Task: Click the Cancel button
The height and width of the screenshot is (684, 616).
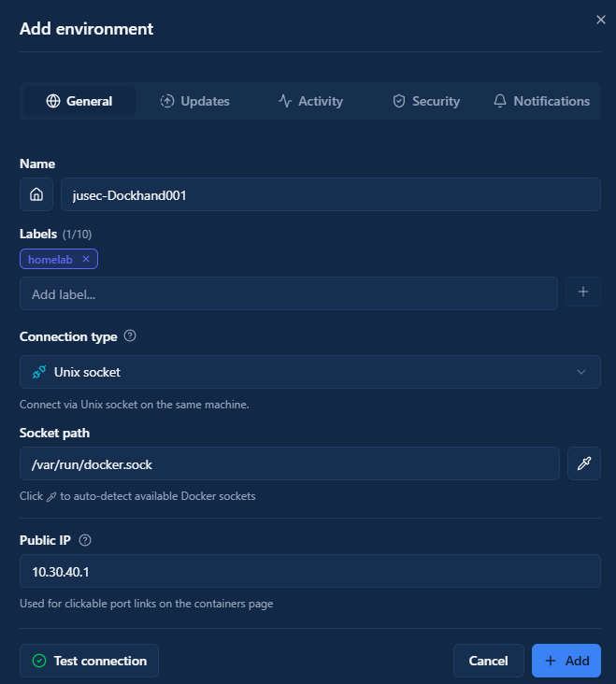Action: click(488, 661)
